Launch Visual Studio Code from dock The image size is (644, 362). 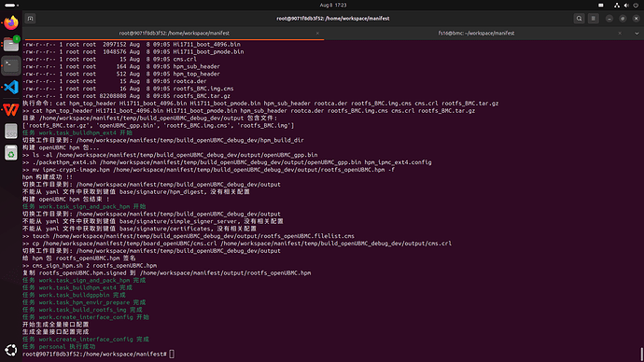[x=11, y=87]
